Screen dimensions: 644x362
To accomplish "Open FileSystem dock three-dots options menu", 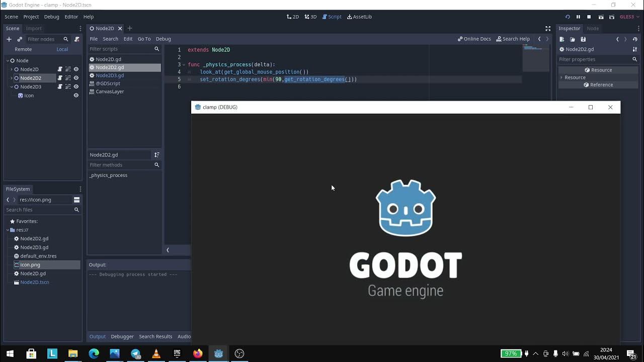I will [80, 189].
